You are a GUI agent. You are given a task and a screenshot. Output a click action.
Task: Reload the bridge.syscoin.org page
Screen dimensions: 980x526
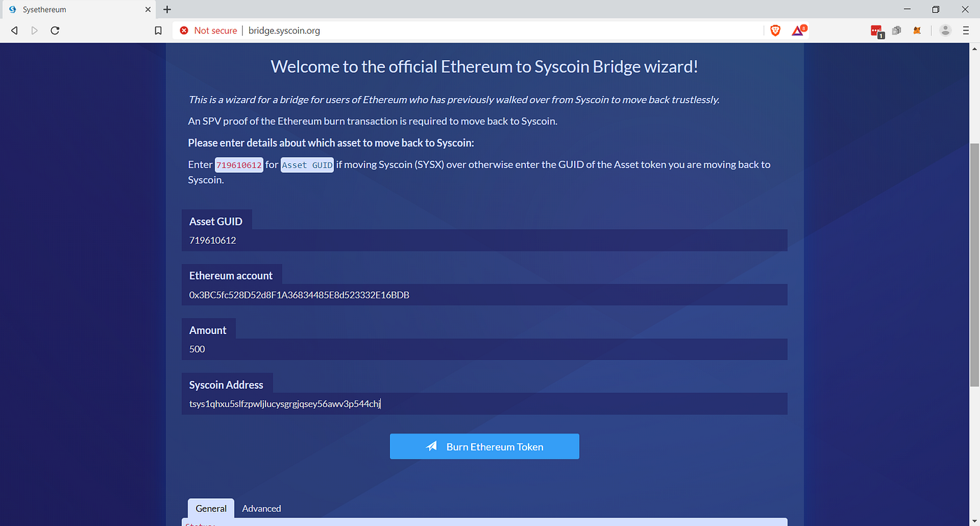pos(55,30)
